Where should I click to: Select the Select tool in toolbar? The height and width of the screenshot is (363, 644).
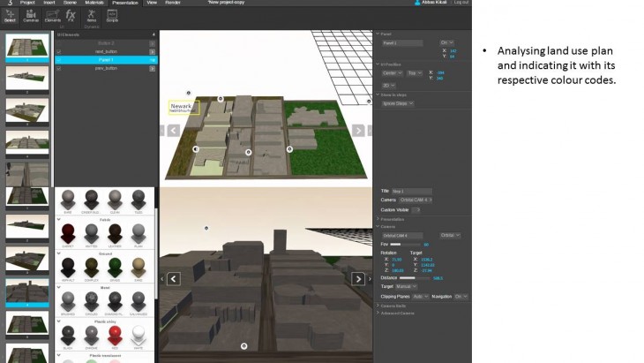point(10,16)
